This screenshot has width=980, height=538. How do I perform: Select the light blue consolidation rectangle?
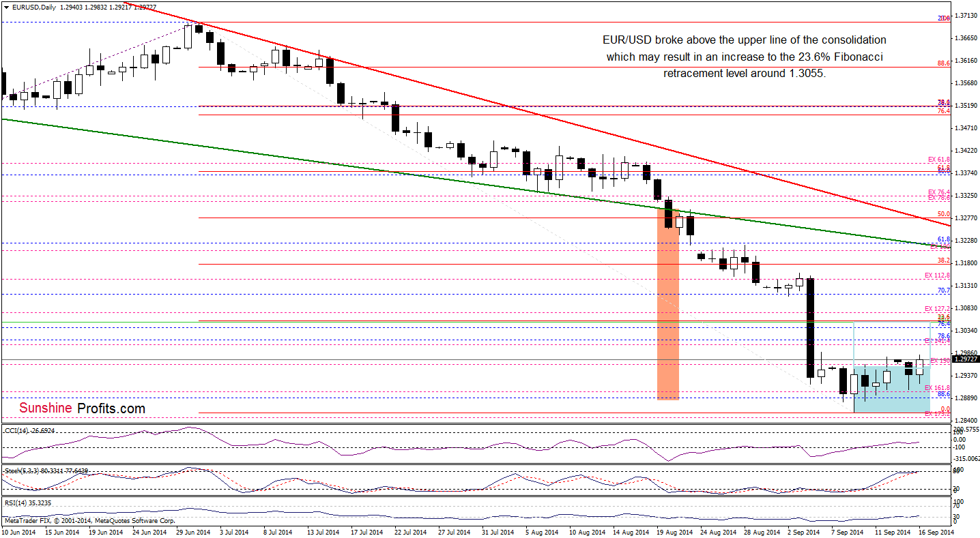(891, 389)
